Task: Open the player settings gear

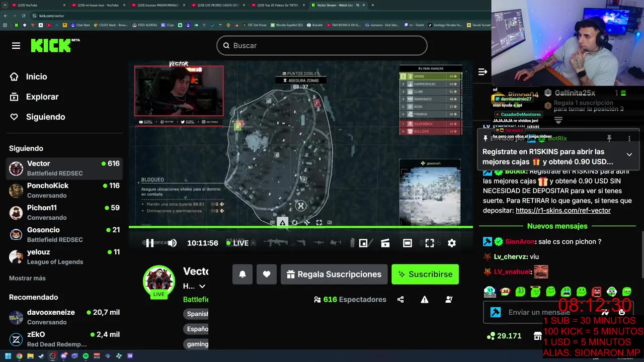Action: pos(452,243)
